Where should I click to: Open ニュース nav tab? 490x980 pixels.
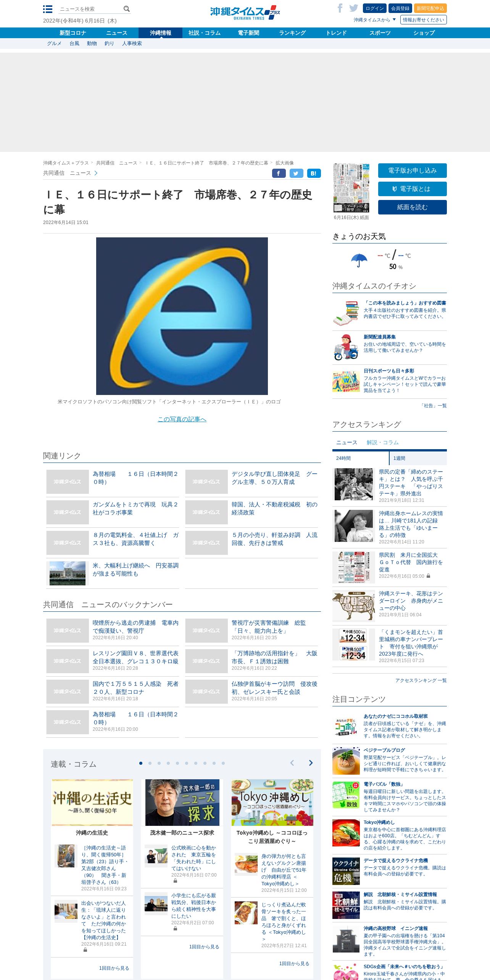pos(117,33)
